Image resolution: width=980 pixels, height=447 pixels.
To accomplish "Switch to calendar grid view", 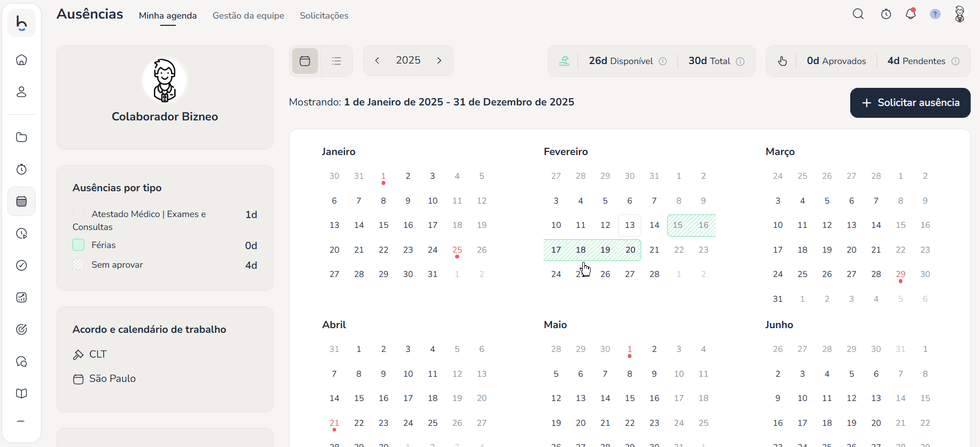I will point(305,61).
